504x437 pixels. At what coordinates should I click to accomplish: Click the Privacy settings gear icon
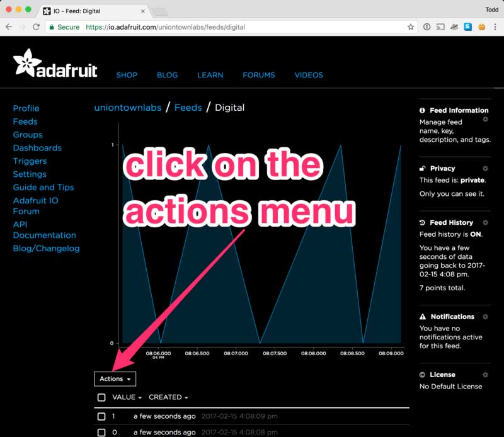[485, 169]
